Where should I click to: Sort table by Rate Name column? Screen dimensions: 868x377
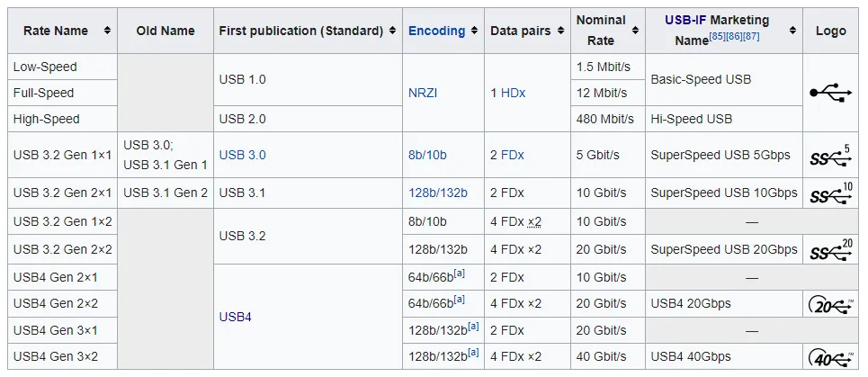pyautogui.click(x=107, y=31)
